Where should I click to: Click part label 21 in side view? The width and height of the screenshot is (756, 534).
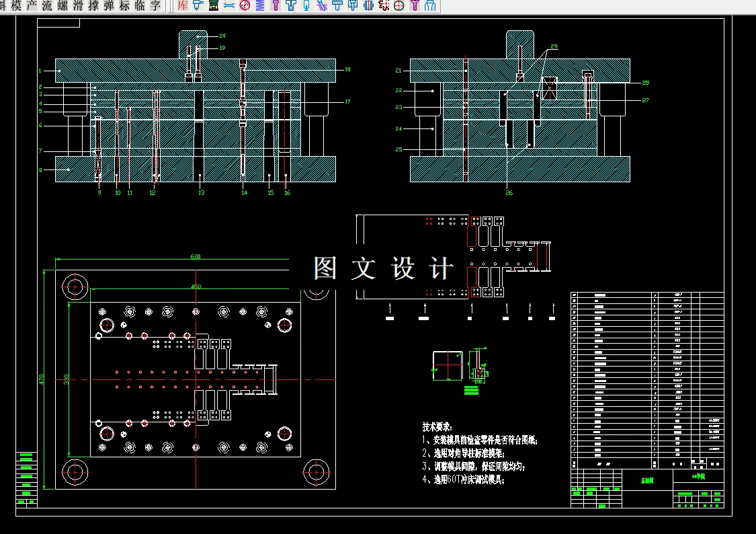tap(398, 71)
